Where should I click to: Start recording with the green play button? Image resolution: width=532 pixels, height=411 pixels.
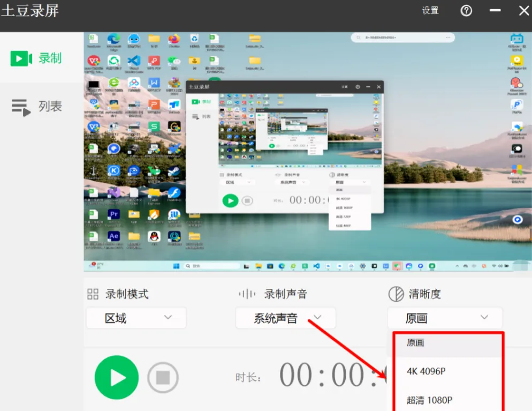117,377
